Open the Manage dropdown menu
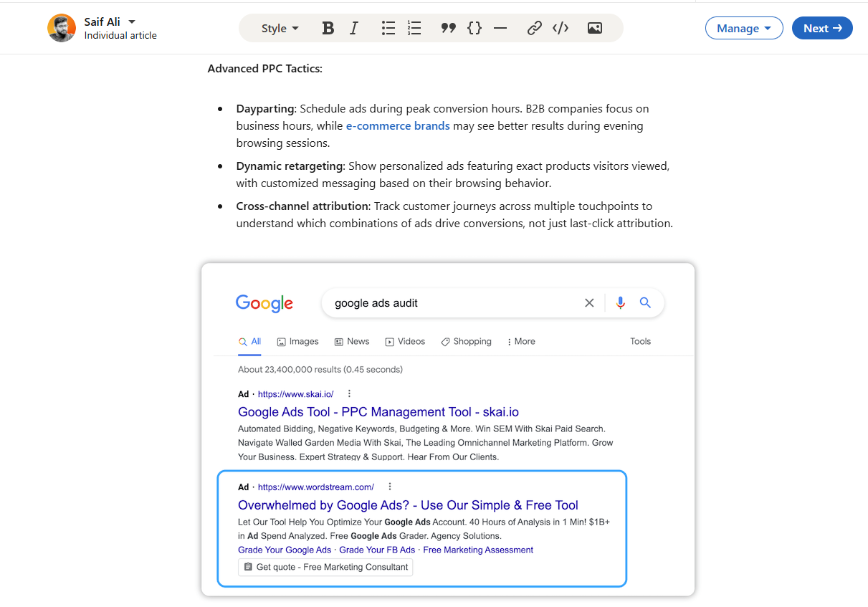Screen dimensions: 868x607 pos(744,29)
